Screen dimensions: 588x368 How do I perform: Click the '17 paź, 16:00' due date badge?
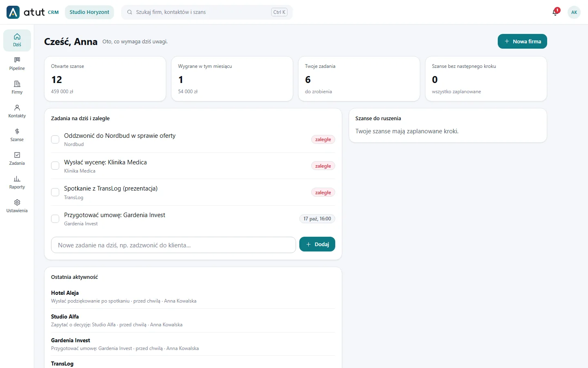(x=317, y=219)
